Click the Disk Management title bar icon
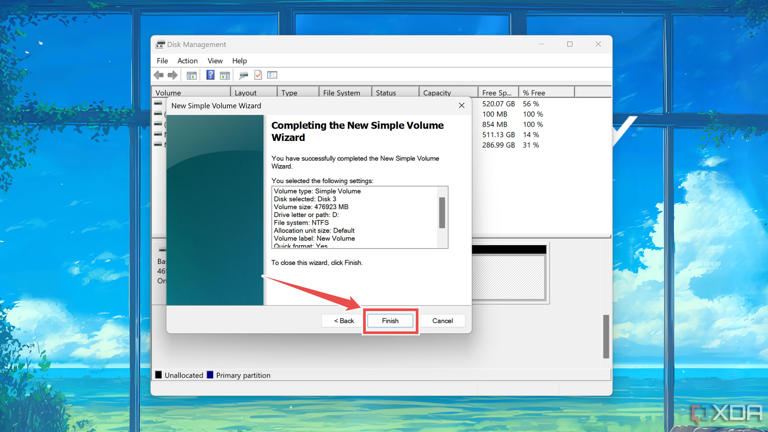Viewport: 768px width, 432px height. point(160,44)
